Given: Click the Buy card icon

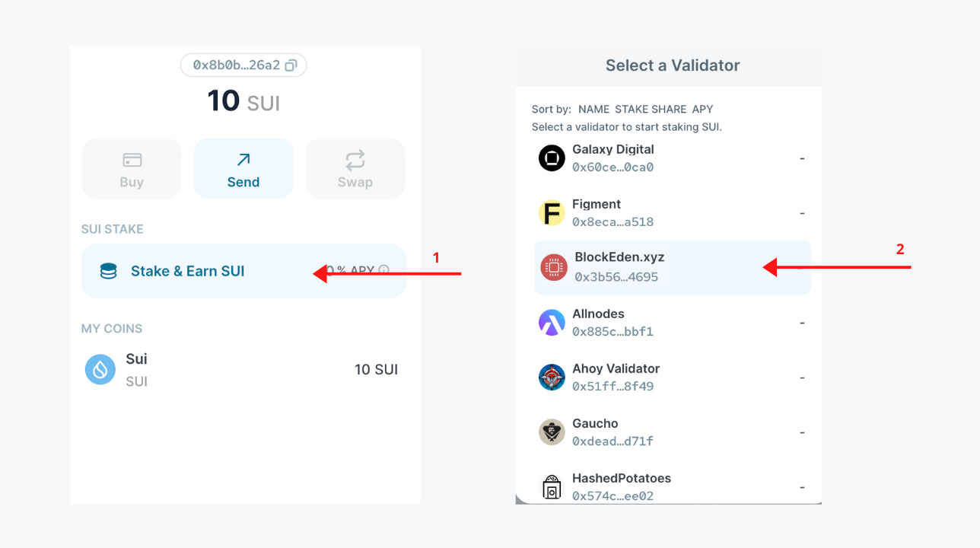Looking at the screenshot, I should 132,160.
